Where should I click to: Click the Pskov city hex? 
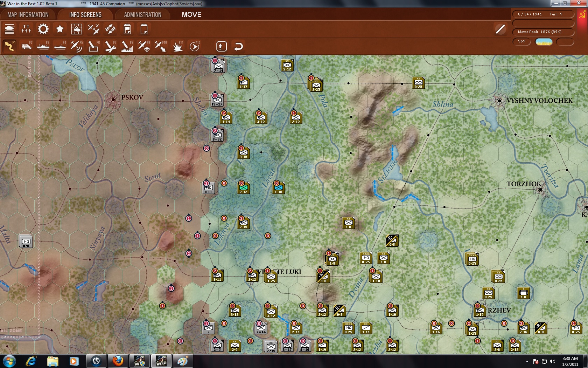tap(113, 100)
